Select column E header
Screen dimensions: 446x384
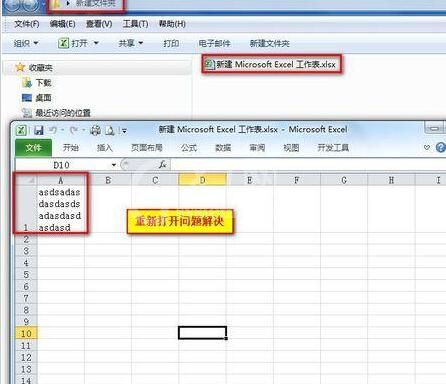pyautogui.click(x=249, y=180)
